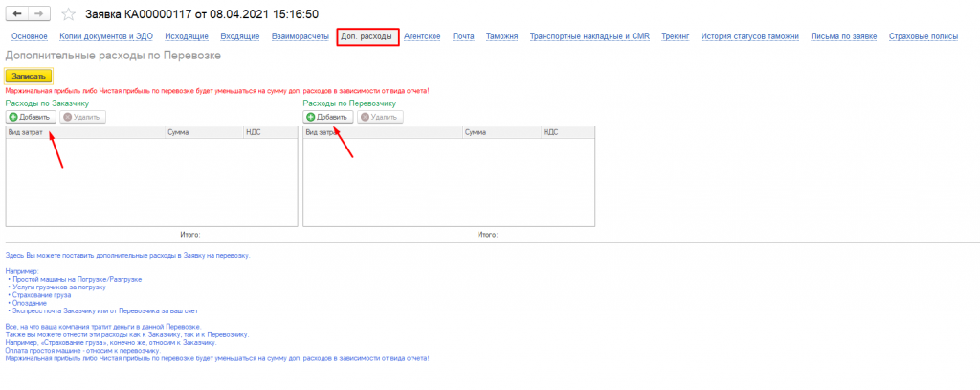Click Простой машины на Погрузке/Разгрузке line
This screenshot has width=980, height=390.
click(x=77, y=279)
